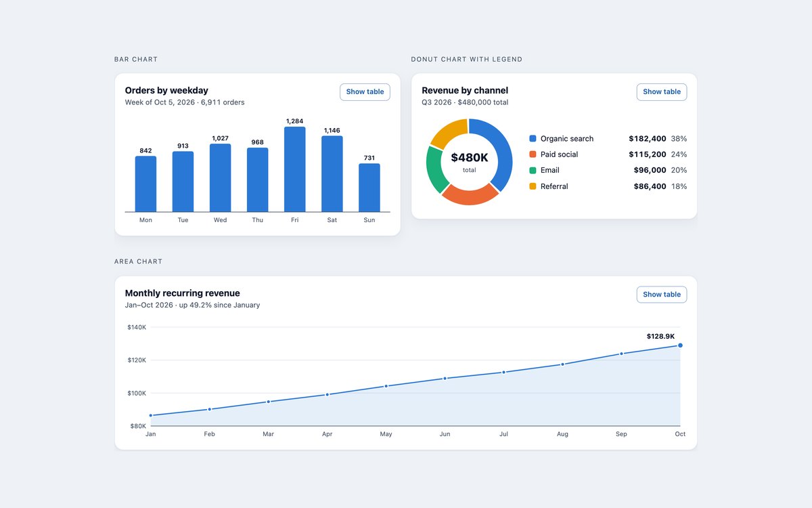Click the Email legend label
Image resolution: width=812 pixels, height=508 pixels.
[x=550, y=171]
